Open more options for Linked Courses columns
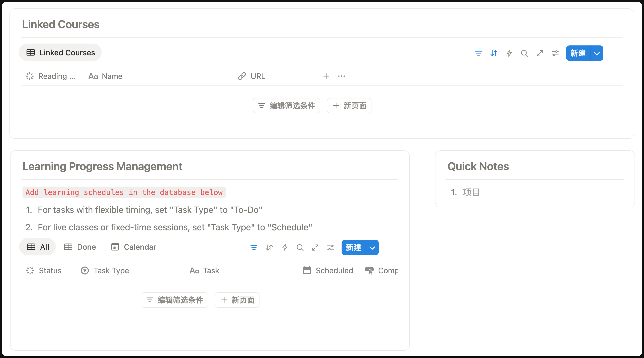This screenshot has height=358, width=644. (341, 76)
